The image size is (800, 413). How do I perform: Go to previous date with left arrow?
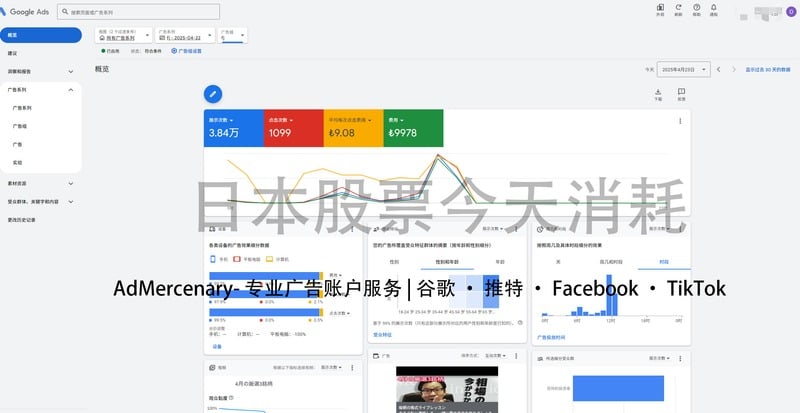718,69
